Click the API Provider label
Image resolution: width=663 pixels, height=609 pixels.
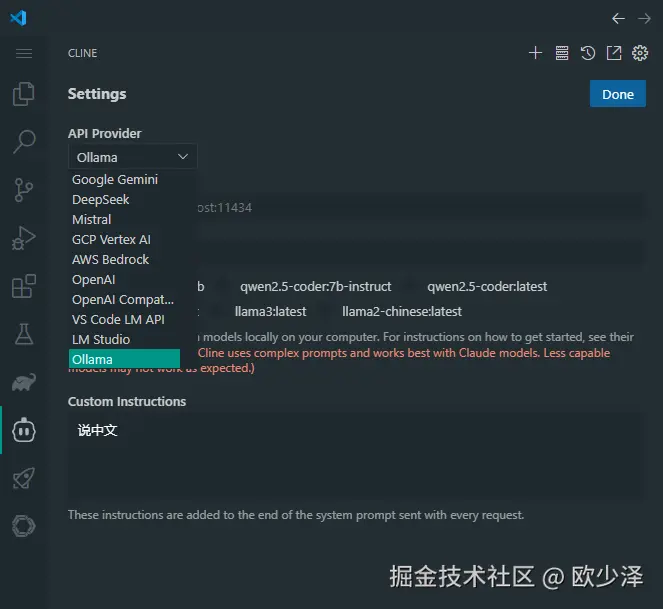click(104, 134)
